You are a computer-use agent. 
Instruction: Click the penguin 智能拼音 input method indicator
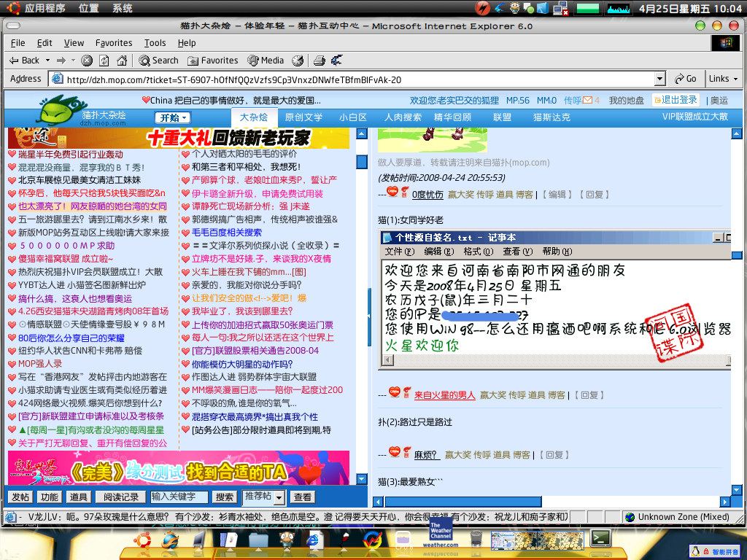pyautogui.click(x=715, y=551)
